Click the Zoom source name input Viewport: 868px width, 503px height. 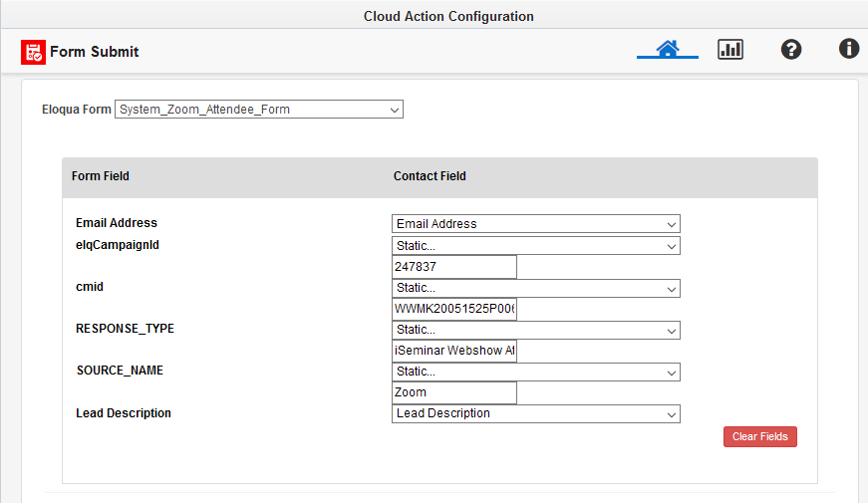[455, 392]
